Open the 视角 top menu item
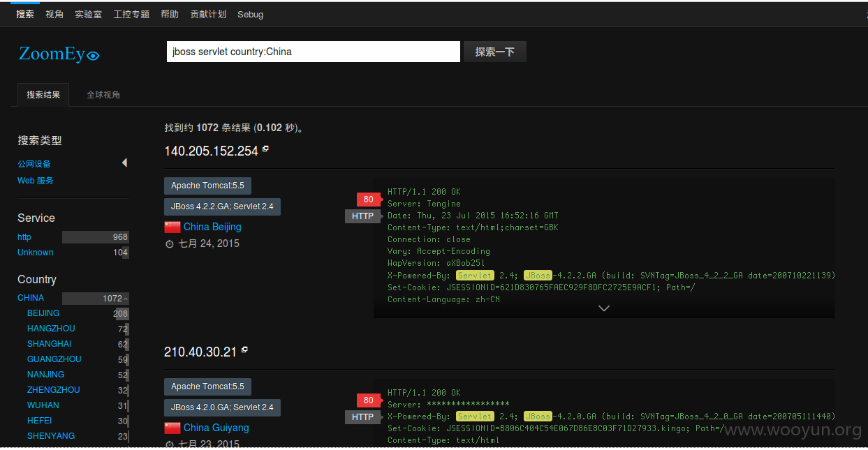This screenshot has height=450, width=868. point(54,14)
